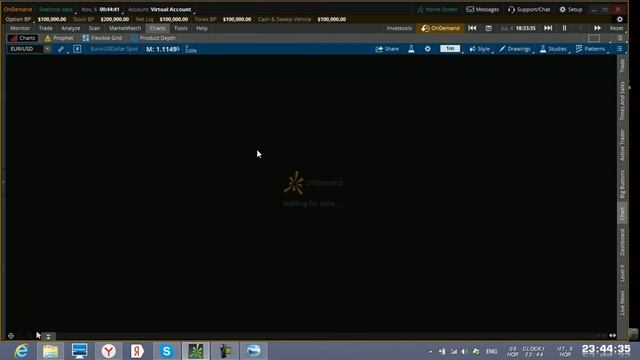Open the Trade sidebar gadget
Viewport: 640px width, 360px height.
coord(622,66)
